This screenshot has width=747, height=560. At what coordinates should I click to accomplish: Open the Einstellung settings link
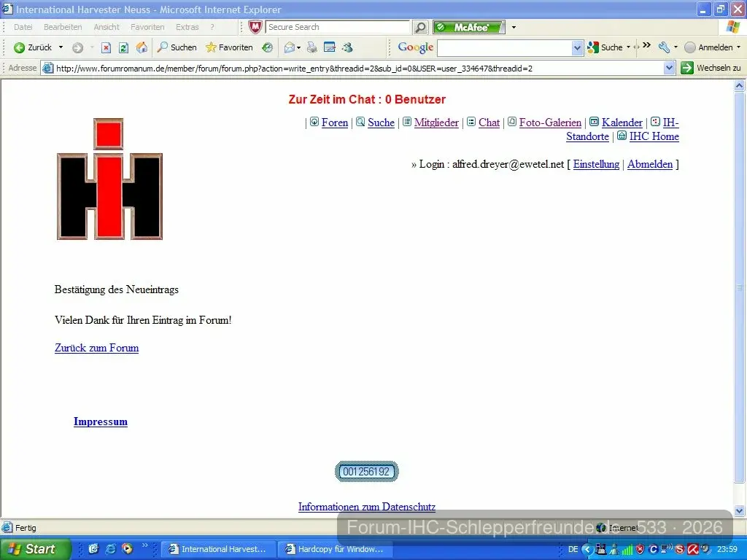[x=596, y=164]
